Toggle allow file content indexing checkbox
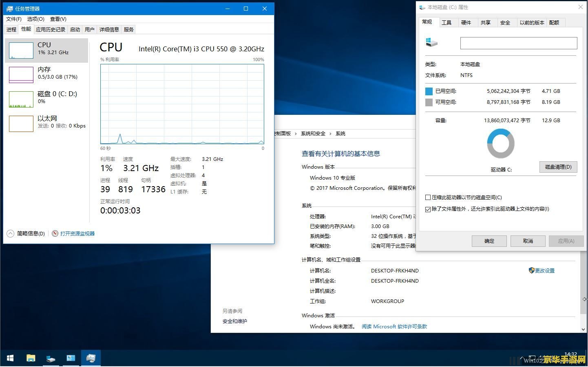Screen dimensions: 588x367 pyautogui.click(x=428, y=209)
